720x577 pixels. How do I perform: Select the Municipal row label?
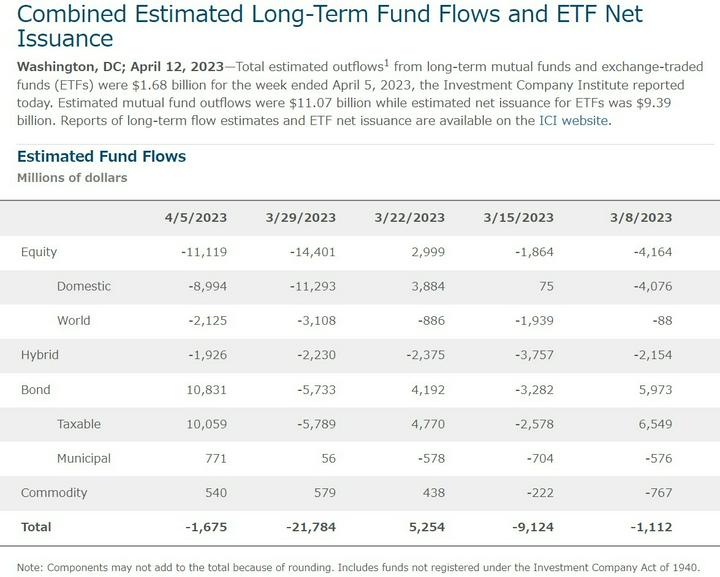pos(84,458)
